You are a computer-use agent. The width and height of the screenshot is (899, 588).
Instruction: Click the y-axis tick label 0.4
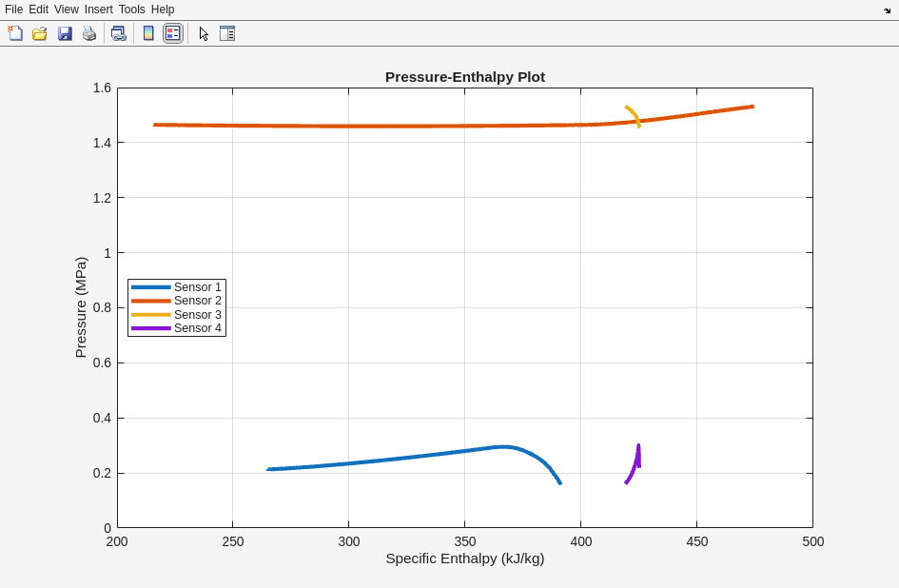click(x=102, y=418)
